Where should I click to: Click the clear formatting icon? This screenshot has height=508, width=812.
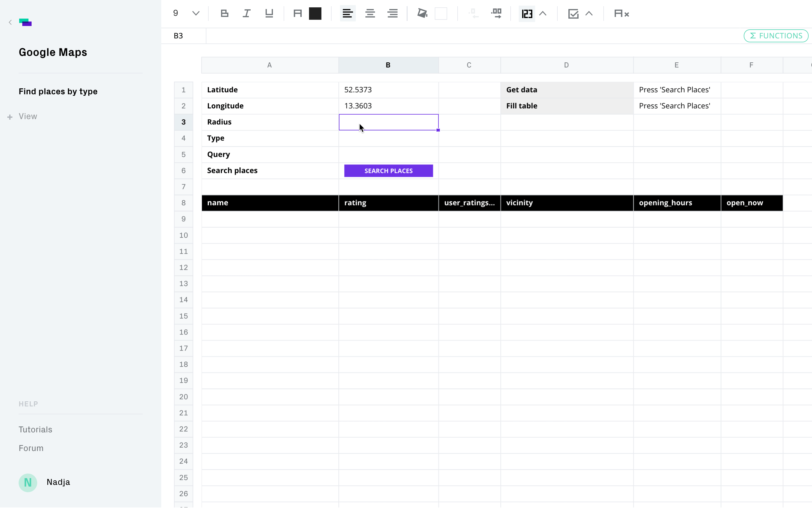pos(621,14)
